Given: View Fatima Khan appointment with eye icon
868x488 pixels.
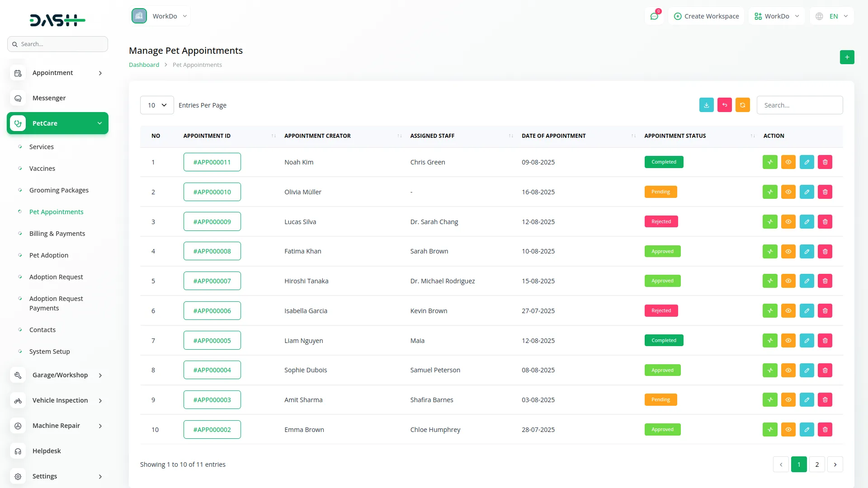Looking at the screenshot, I should [788, 251].
